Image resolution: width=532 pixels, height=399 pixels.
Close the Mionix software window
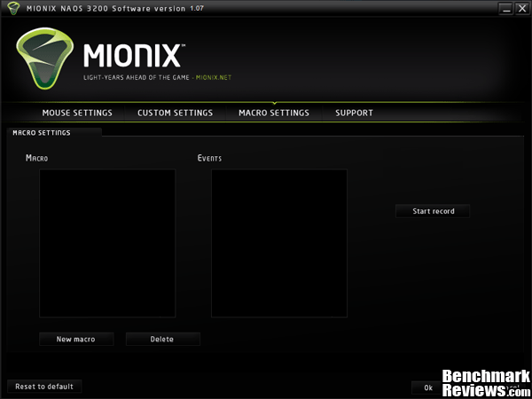point(522,9)
